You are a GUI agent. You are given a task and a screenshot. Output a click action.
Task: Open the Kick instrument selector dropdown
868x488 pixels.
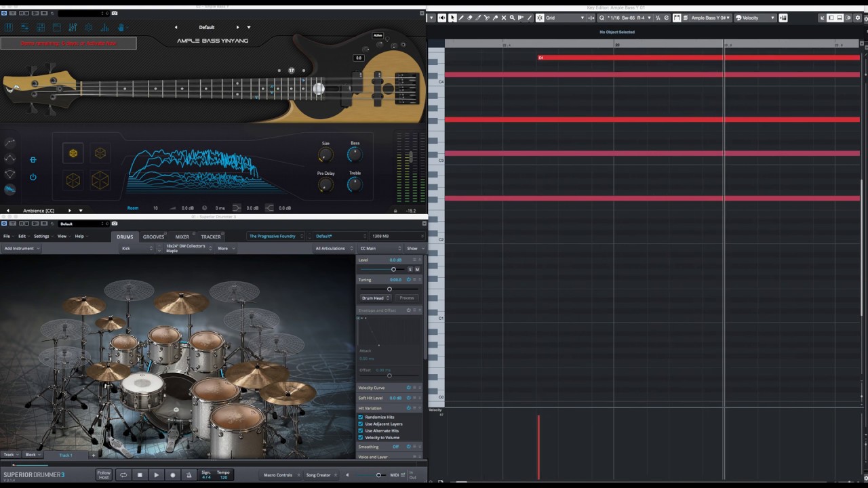pyautogui.click(x=138, y=248)
